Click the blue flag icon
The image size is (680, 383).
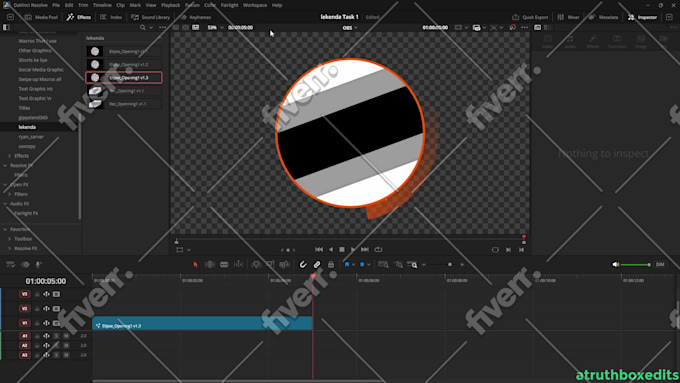tap(347, 264)
